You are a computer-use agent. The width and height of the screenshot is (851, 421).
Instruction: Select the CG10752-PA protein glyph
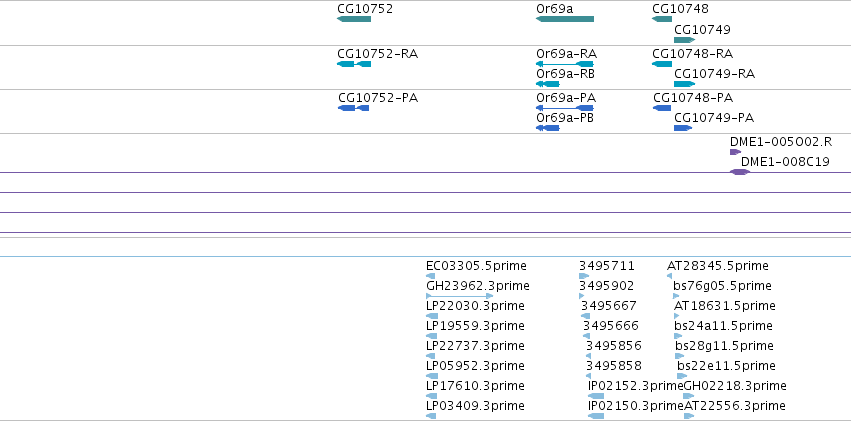(354, 108)
